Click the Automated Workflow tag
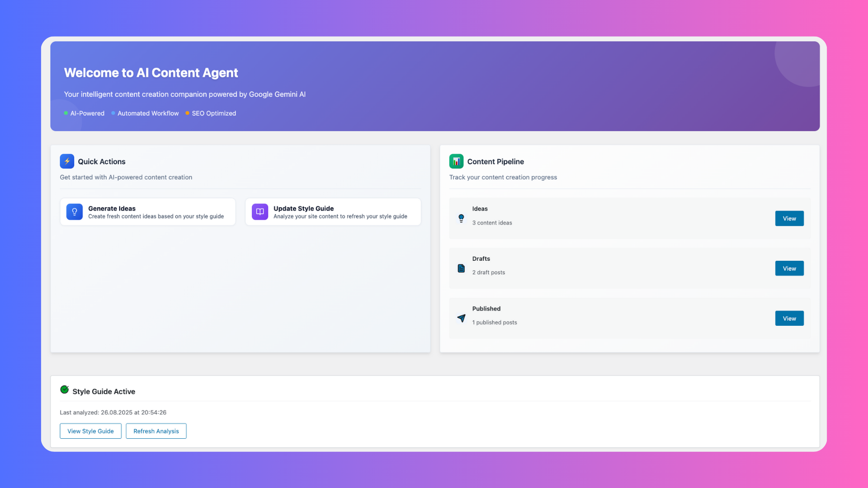 145,113
